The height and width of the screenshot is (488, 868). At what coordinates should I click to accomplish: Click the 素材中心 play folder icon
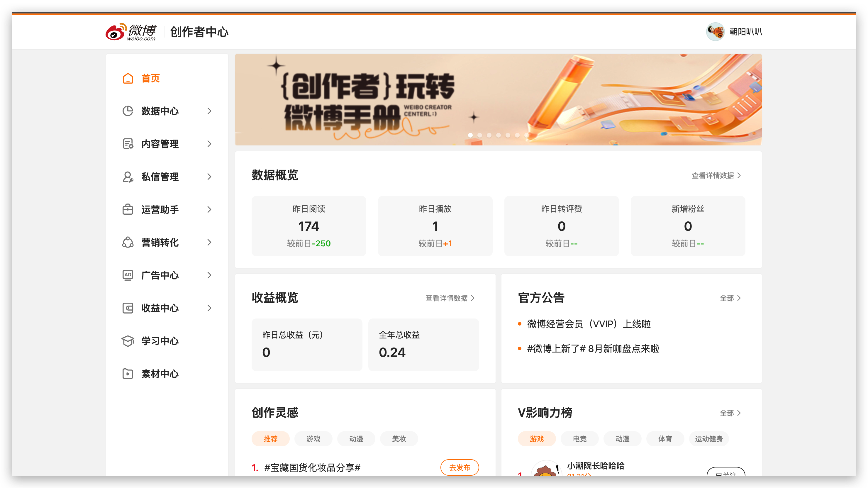click(x=128, y=373)
